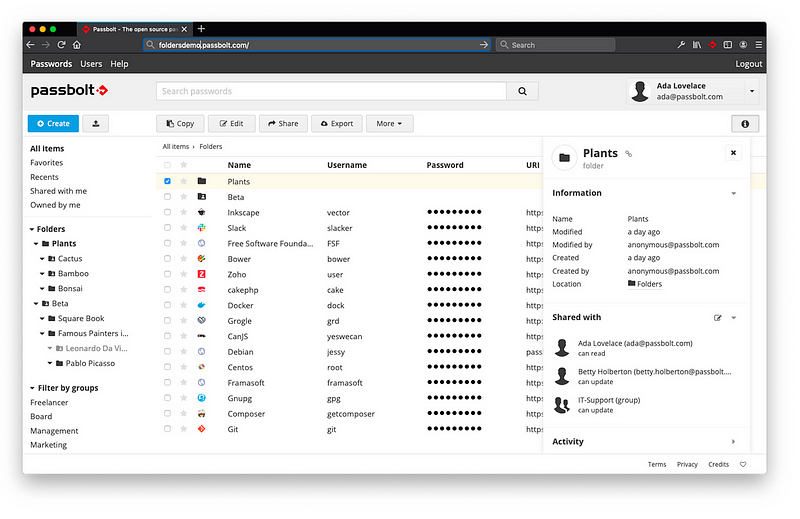
Task: Click the wrench developer tools icon
Action: (x=681, y=45)
